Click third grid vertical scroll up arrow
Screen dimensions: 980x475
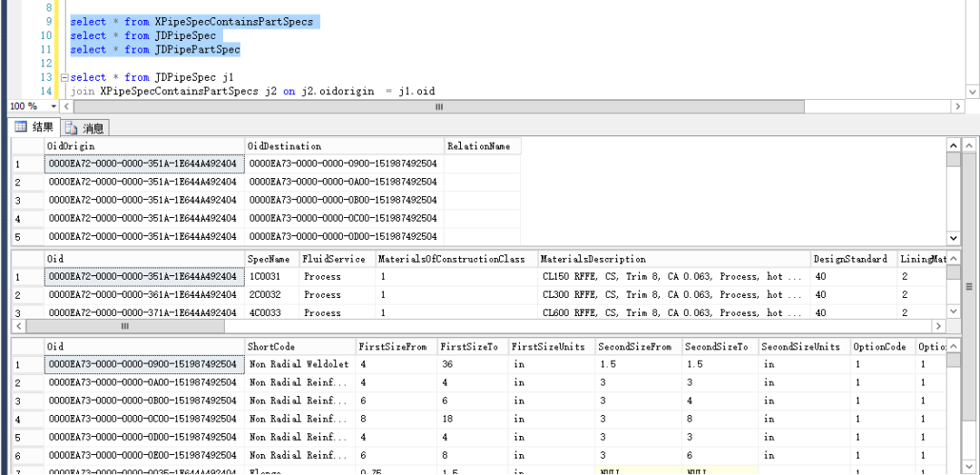click(953, 345)
